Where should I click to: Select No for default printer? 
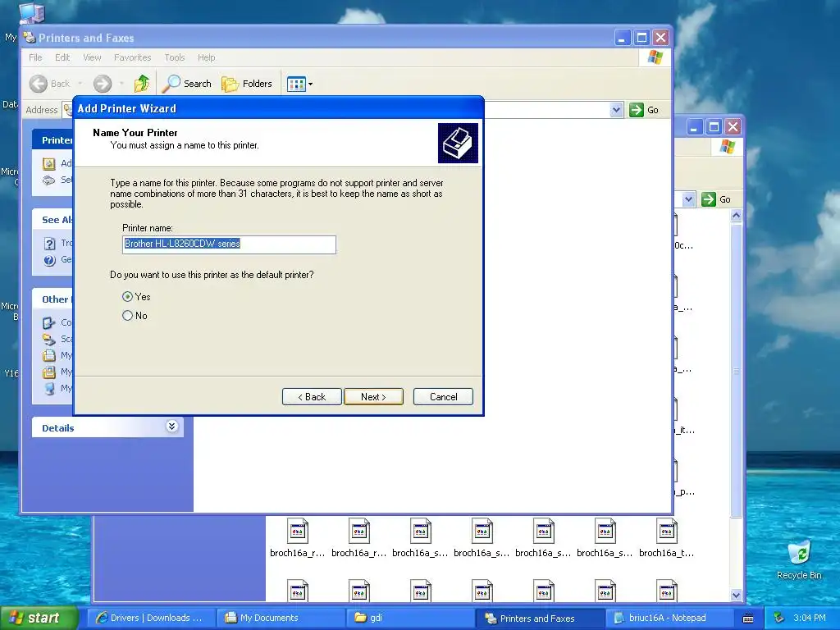(127, 316)
